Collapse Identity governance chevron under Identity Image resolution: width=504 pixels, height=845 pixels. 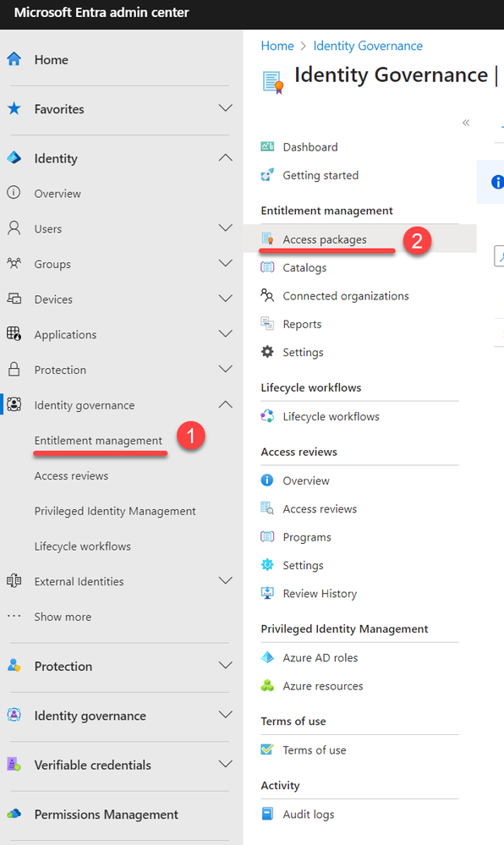click(225, 404)
